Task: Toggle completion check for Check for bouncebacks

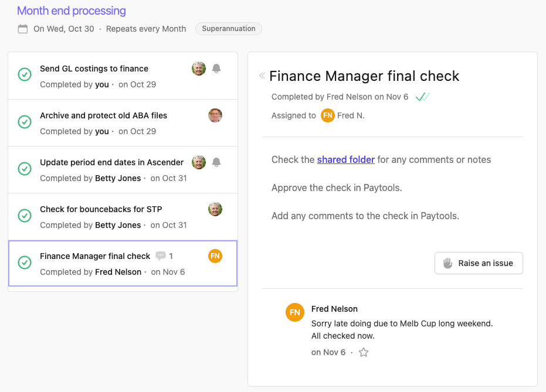Action: [25, 216]
